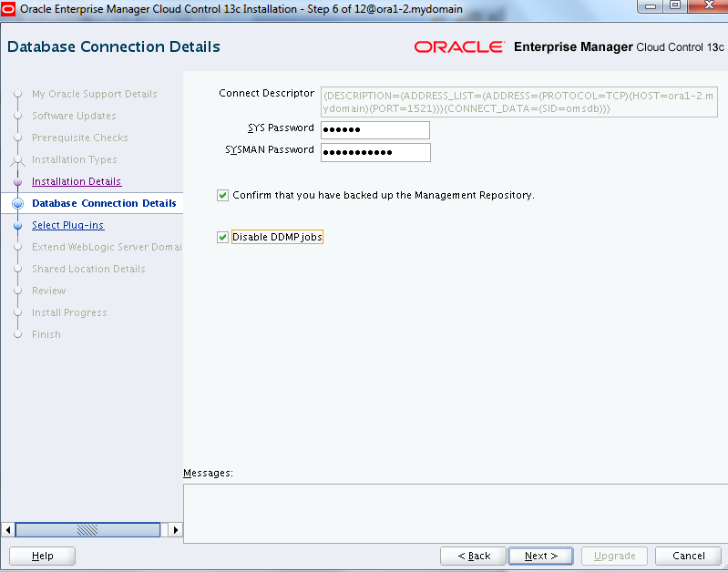Click right arrow of sidebar horizontal scrollbar

coord(175,529)
